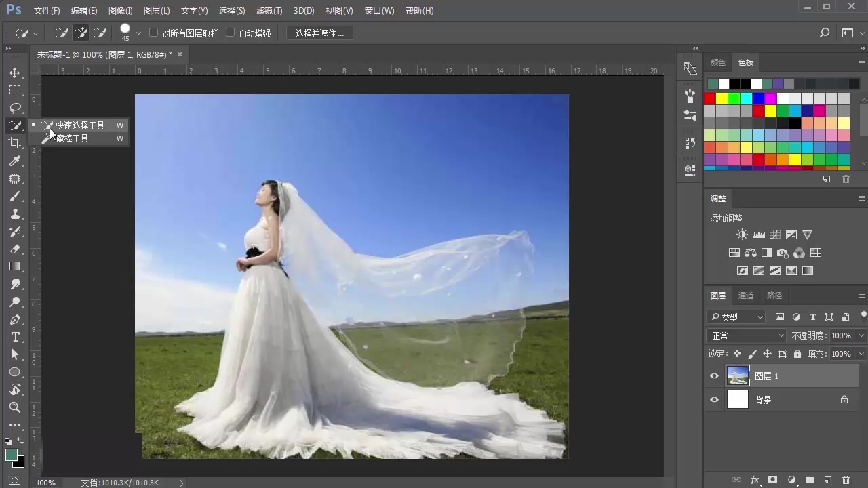Click the 选择并遮住 button
Viewport: 868px width, 488px height.
[x=319, y=33]
